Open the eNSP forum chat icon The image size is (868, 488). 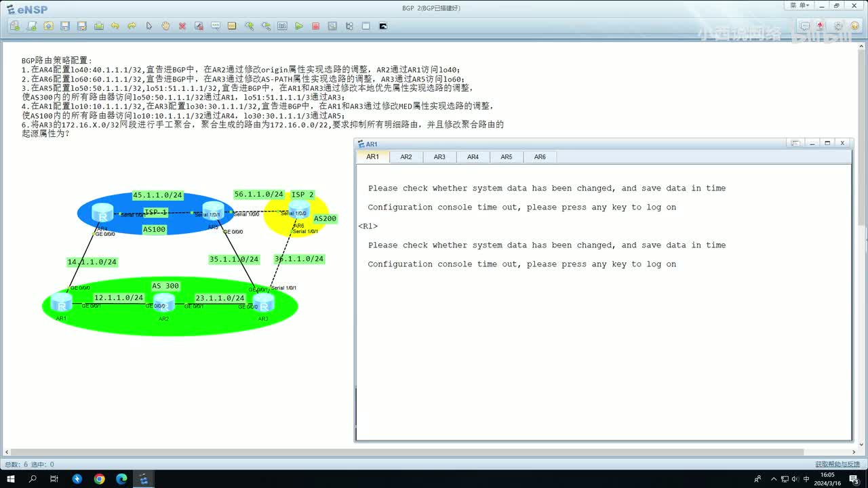click(x=805, y=26)
